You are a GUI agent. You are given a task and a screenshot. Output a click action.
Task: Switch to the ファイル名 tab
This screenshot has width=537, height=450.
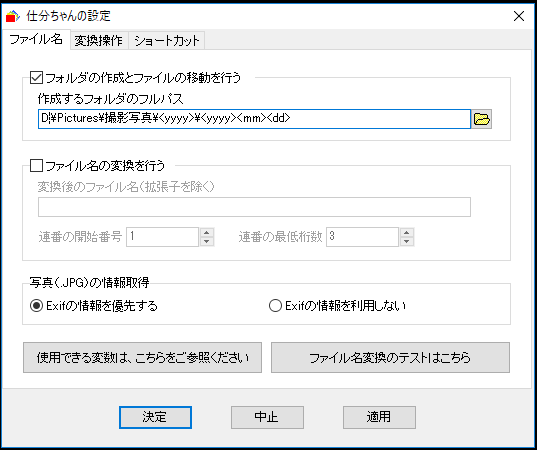[36, 40]
